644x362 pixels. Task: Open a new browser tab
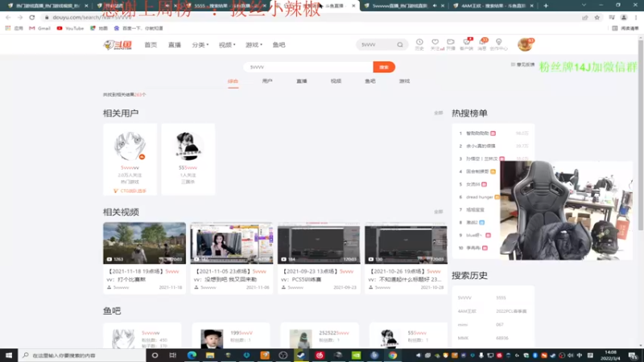click(546, 6)
